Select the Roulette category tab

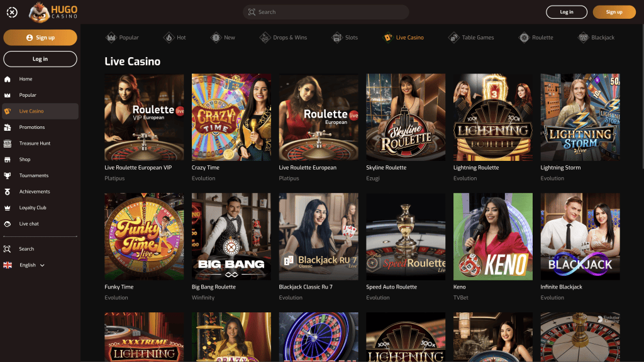[536, 37]
